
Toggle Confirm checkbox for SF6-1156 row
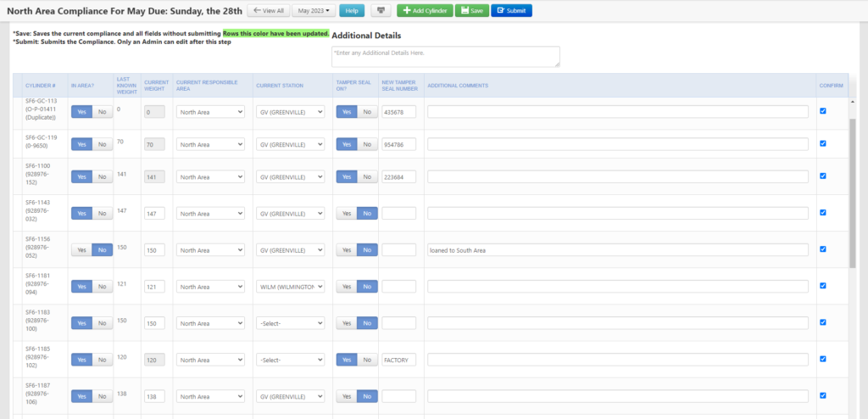click(x=823, y=249)
